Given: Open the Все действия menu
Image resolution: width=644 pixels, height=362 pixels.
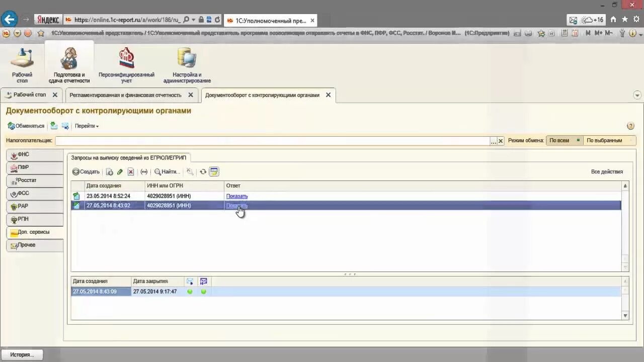Looking at the screenshot, I should click(x=607, y=172).
